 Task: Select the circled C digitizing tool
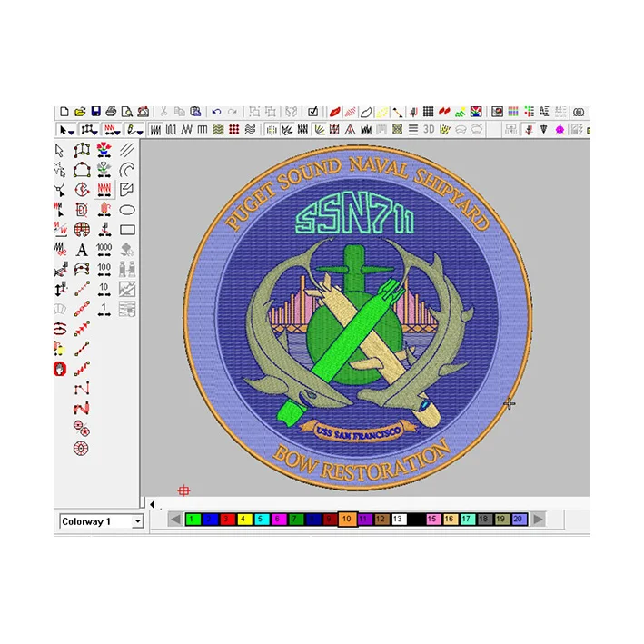pyautogui.click(x=82, y=190)
